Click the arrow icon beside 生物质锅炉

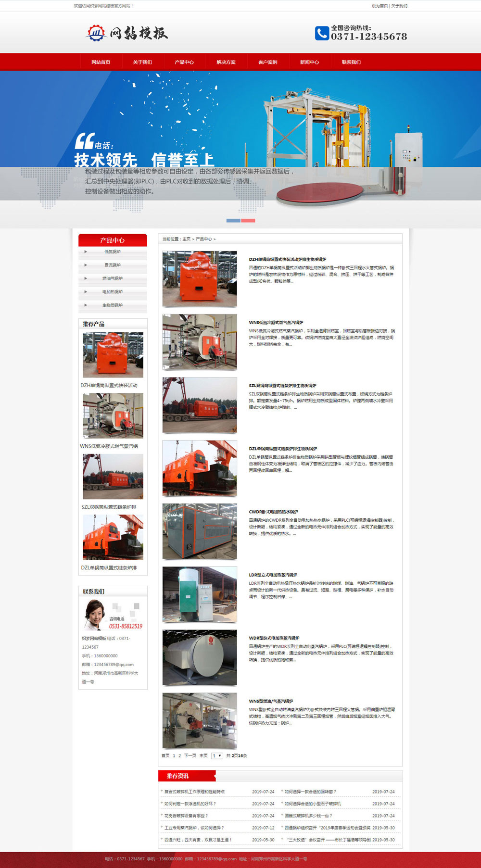click(86, 305)
